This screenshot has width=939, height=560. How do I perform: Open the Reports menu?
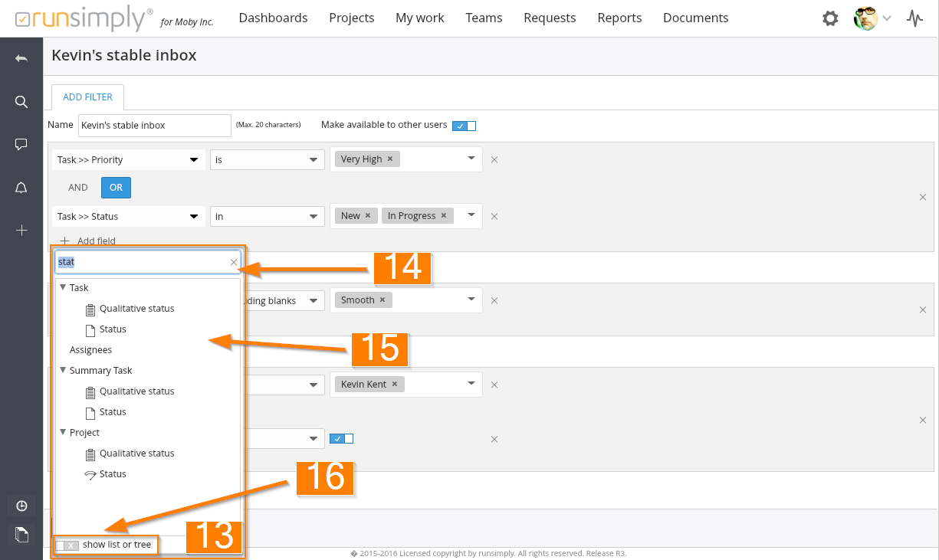619,18
